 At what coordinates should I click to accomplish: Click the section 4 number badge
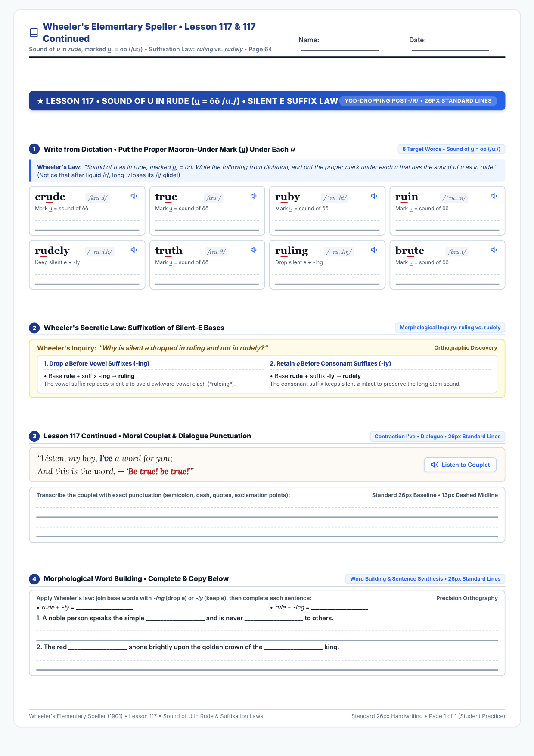(34, 579)
